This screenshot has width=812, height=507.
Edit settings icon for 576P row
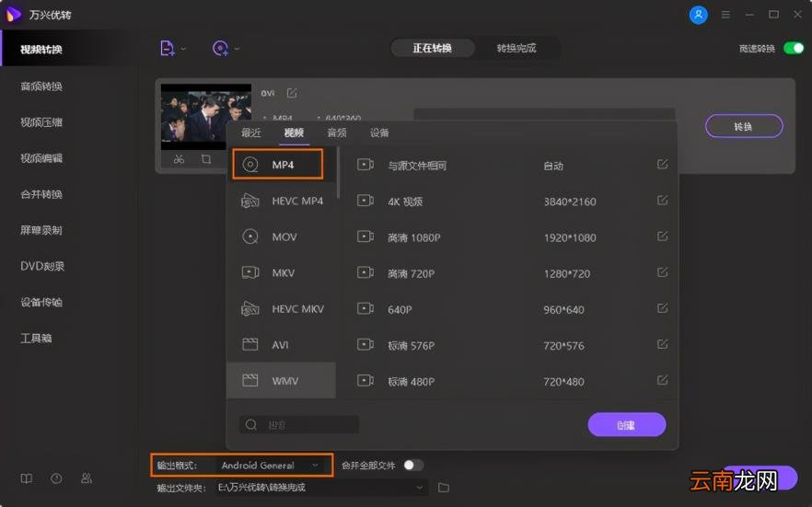662,344
